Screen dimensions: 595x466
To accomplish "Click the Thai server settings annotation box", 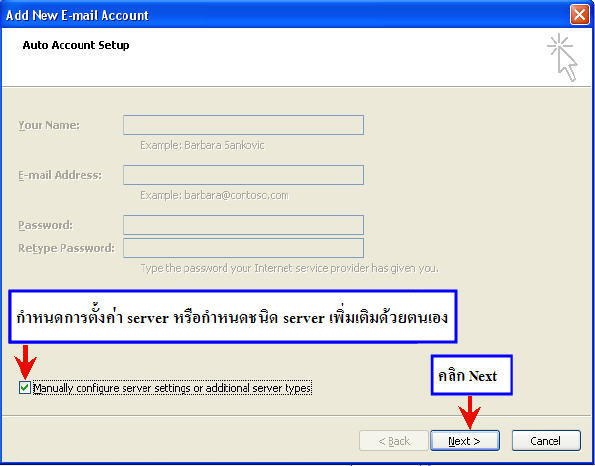I will pos(233,317).
